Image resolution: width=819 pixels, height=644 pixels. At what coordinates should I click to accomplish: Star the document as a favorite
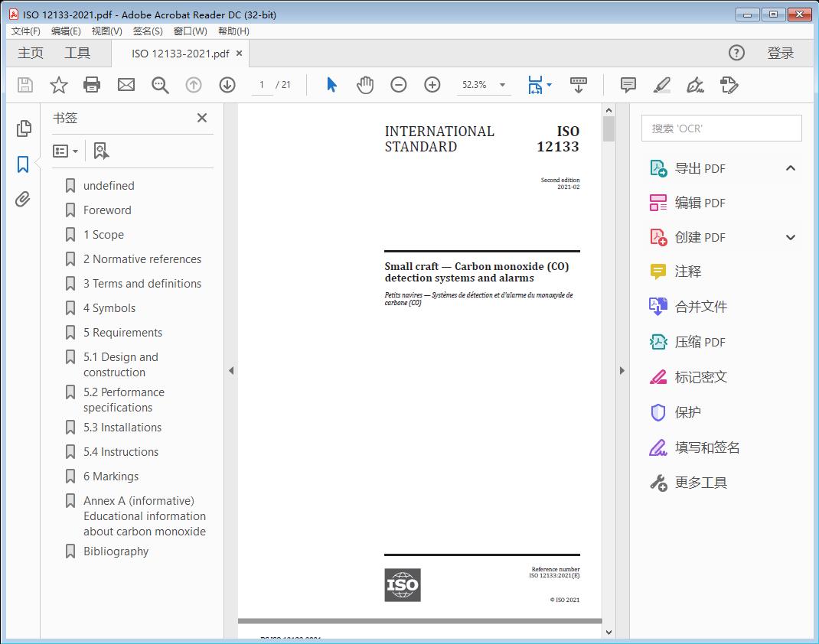[59, 85]
